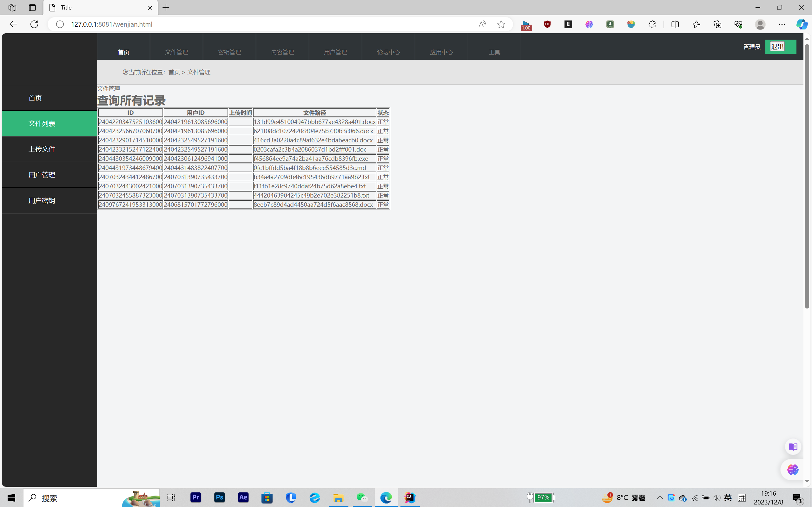The image size is (812, 507).
Task: Click the 退出 logout button
Action: [777, 47]
